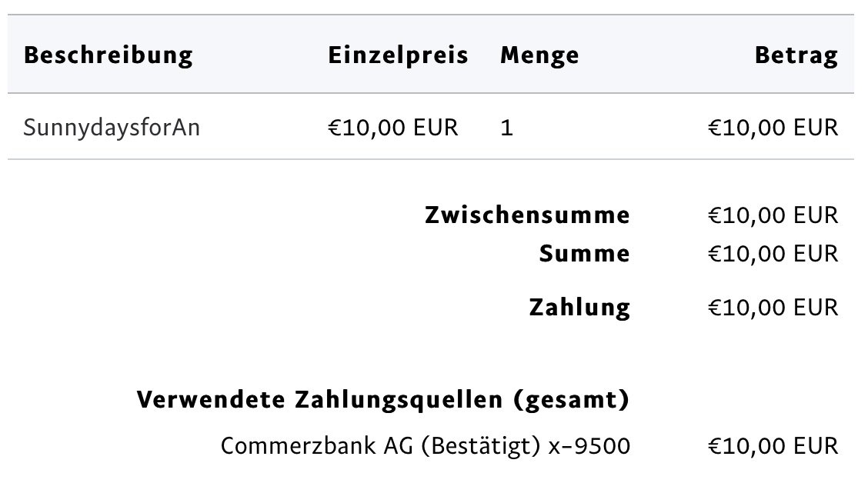Click the table header row background
The width and height of the screenshot is (868, 483).
(431, 54)
